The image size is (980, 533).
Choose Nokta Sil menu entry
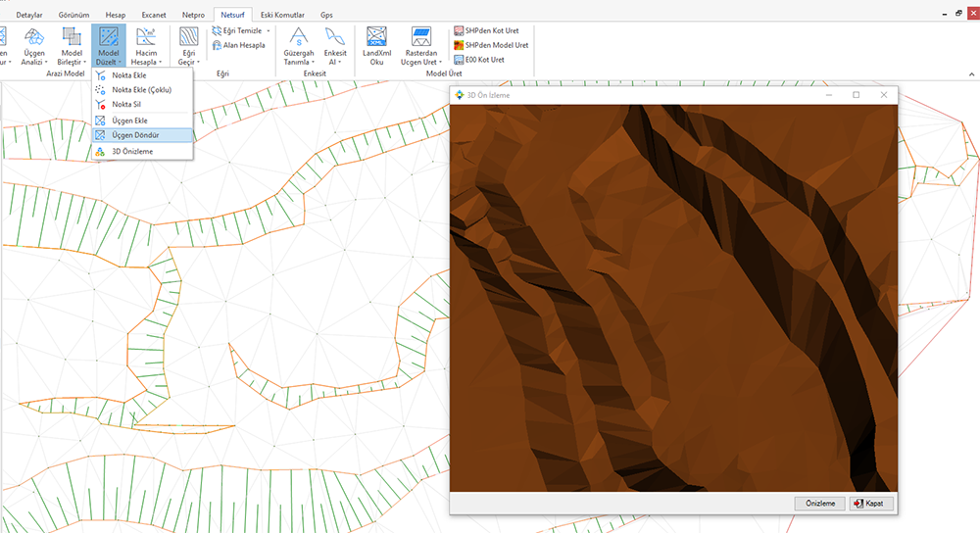tap(126, 104)
